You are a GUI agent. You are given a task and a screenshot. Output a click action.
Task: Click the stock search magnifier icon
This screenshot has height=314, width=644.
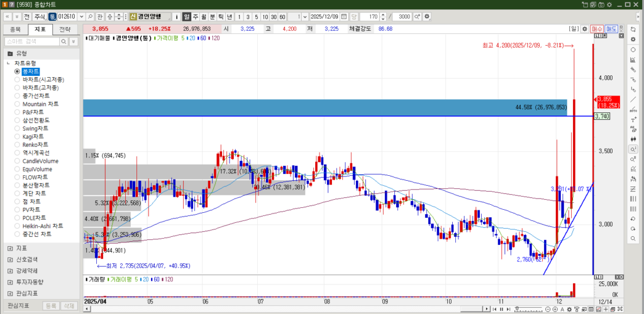[x=90, y=16]
